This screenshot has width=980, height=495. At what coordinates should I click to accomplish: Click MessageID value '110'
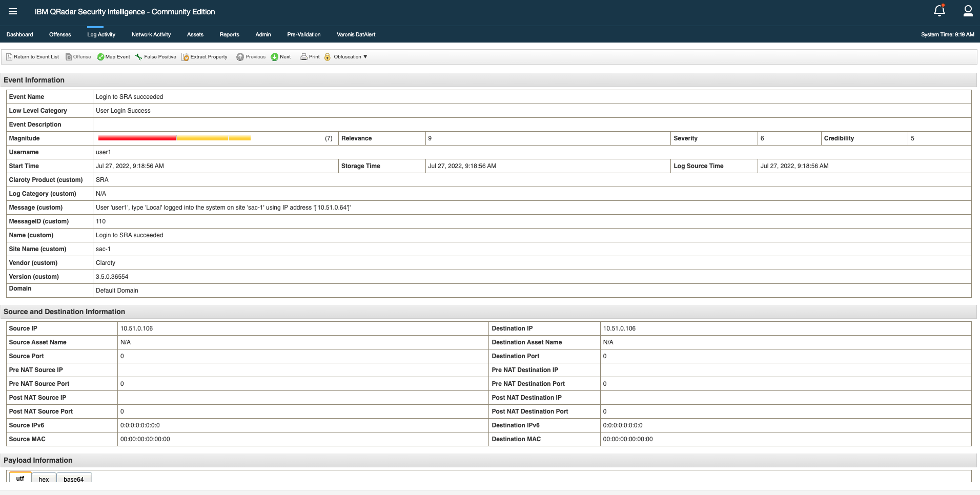[x=100, y=221]
